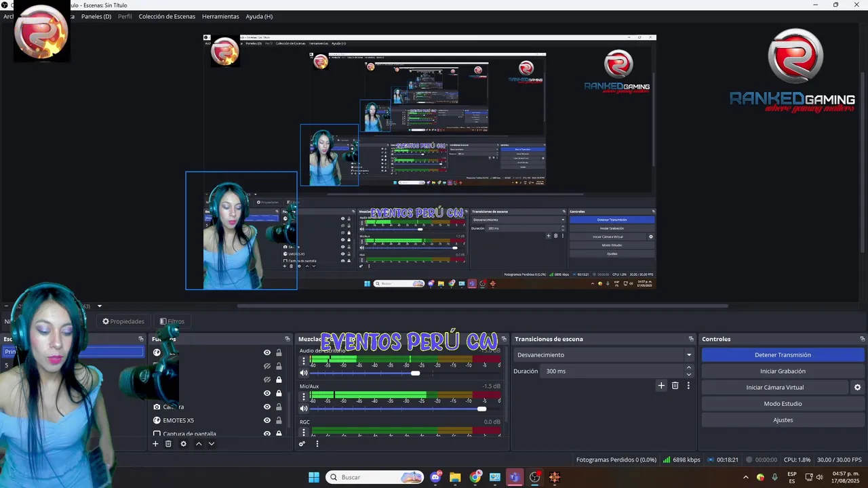
Task: Mute the Mic/Aux channel speaker icon
Action: (304, 409)
